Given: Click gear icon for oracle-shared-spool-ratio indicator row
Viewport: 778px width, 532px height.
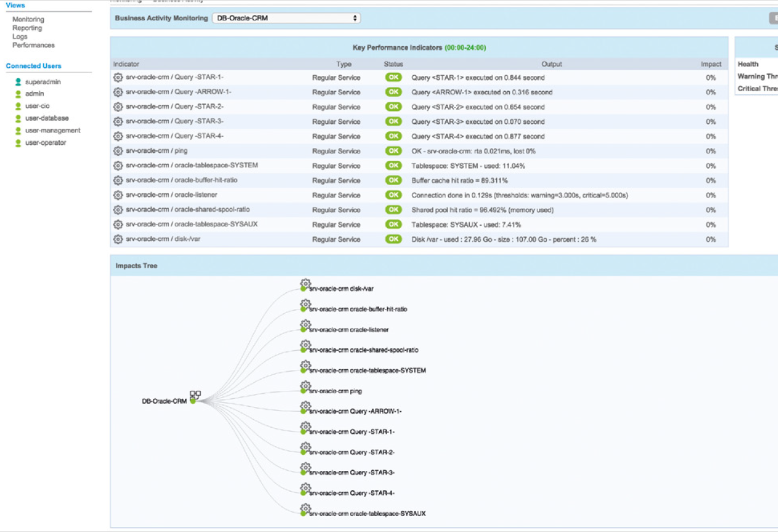Looking at the screenshot, I should (x=118, y=210).
